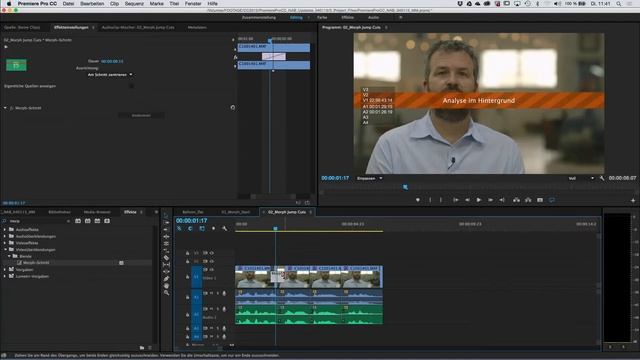Screen dimensions: 640x360
Task: Click the Analysieren button
Action: click(141, 116)
